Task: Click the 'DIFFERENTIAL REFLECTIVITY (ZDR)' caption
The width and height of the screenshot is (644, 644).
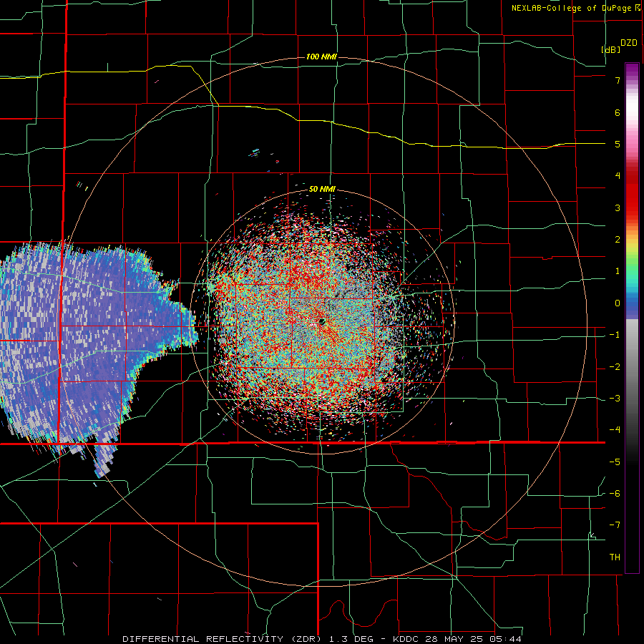Action: (224, 639)
